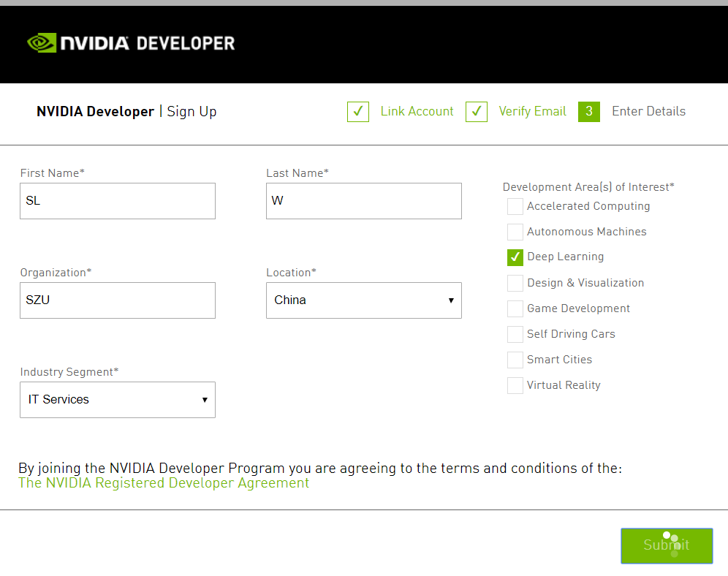Open the NVIDIA Registered Developer Agreement link
This screenshot has height=576, width=728.
pos(164,483)
